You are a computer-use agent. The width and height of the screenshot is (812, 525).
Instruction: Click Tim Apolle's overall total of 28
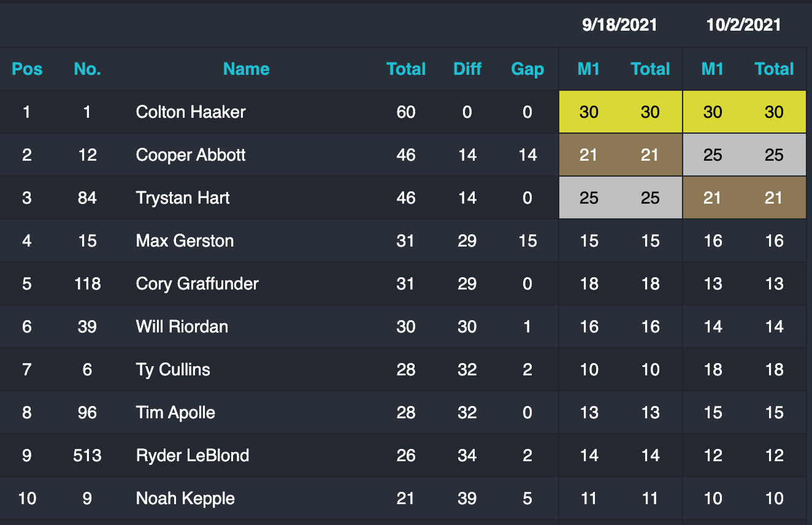click(406, 412)
